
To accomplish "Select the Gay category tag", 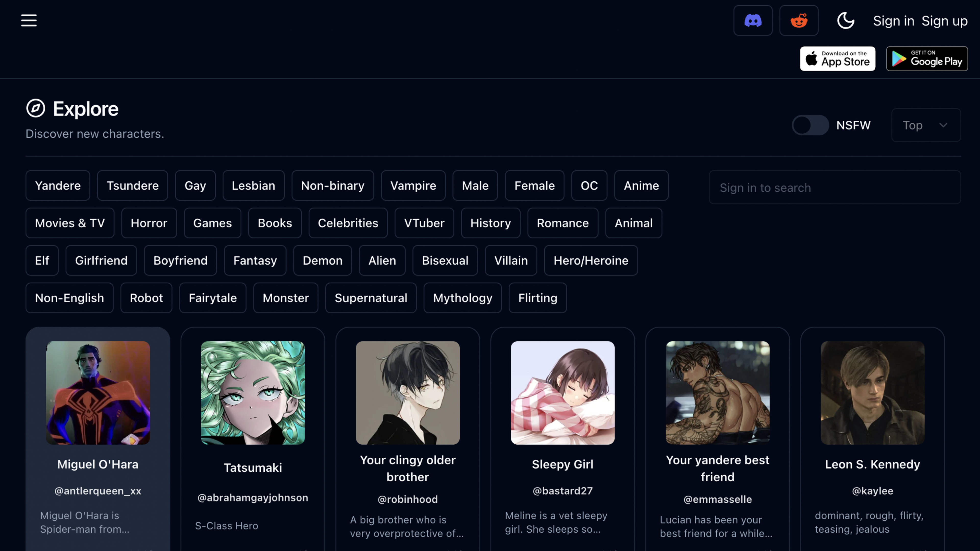I will (195, 185).
